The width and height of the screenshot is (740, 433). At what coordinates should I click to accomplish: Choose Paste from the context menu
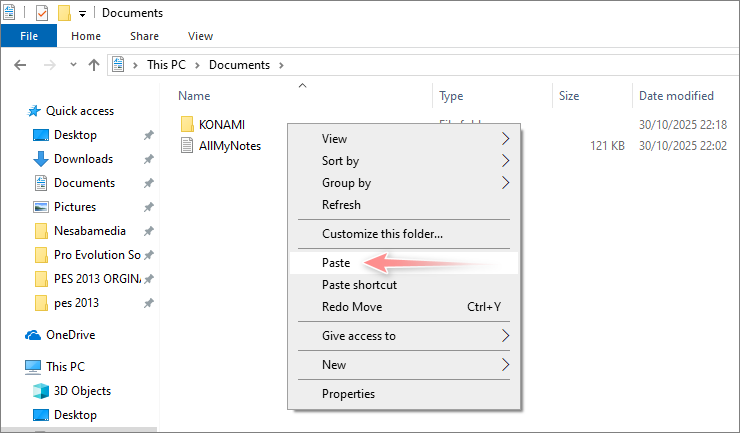[404, 263]
